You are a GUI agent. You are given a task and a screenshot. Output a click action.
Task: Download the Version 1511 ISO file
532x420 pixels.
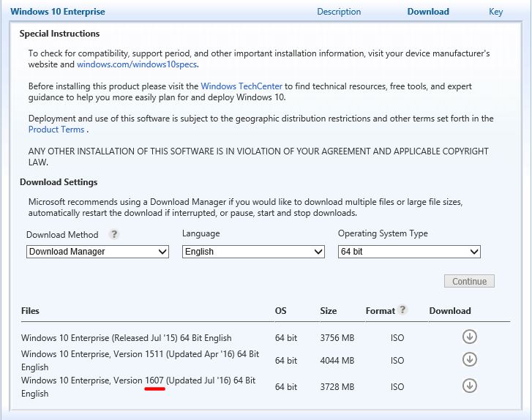[x=470, y=359]
